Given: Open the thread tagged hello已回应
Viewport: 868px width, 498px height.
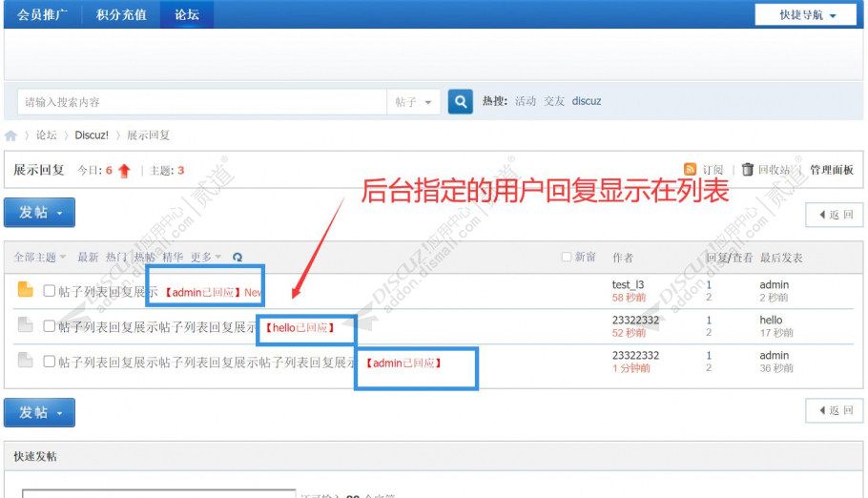Looking at the screenshot, I should 157,327.
